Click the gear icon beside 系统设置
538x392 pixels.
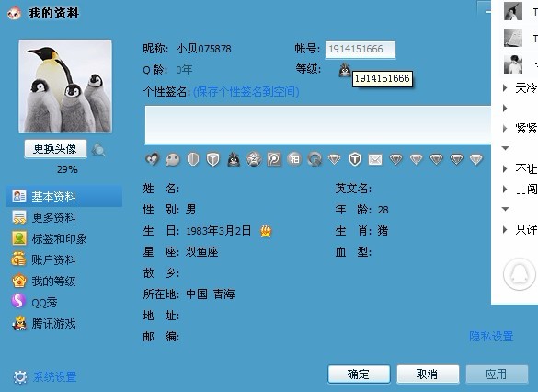click(x=20, y=377)
